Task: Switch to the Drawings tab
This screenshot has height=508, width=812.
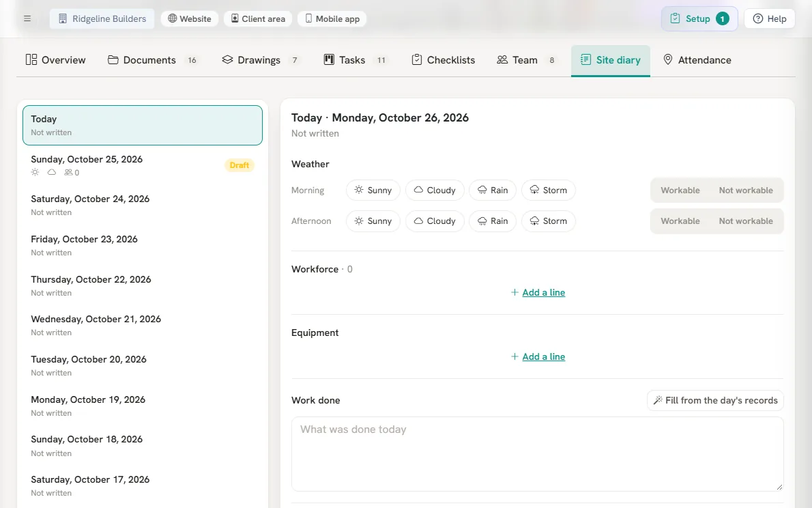Action: 261,60
